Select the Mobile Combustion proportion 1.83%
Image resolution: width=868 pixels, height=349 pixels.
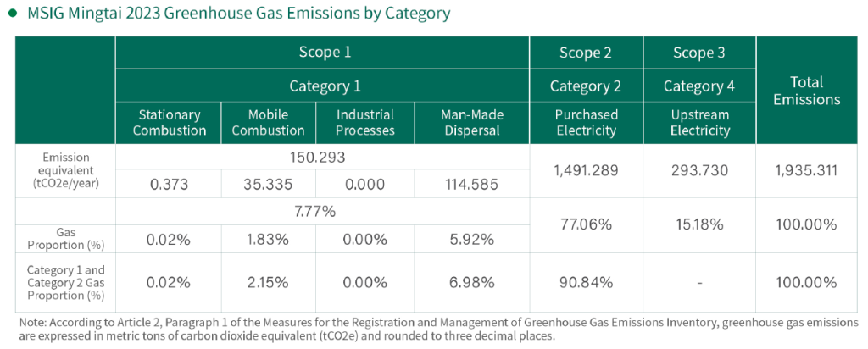tap(268, 240)
